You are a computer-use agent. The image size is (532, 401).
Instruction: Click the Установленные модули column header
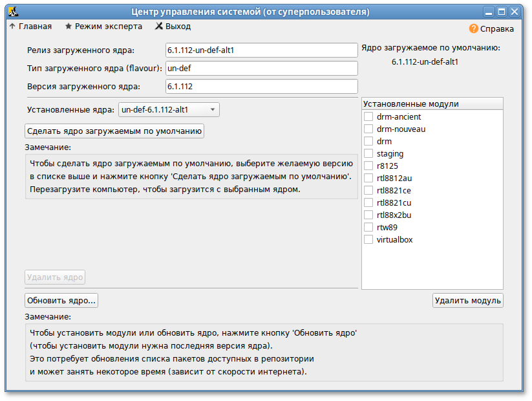pos(431,104)
